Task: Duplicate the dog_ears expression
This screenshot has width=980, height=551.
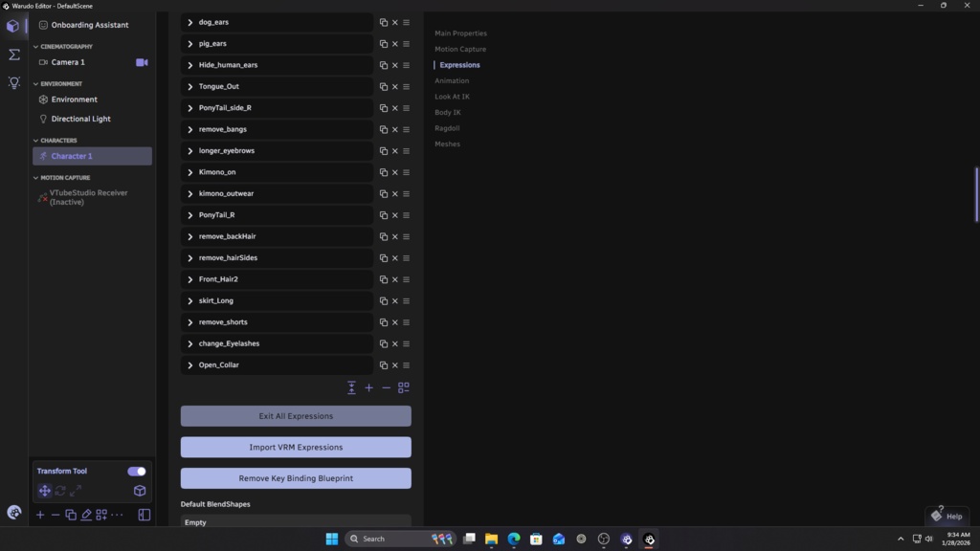Action: 383,23
